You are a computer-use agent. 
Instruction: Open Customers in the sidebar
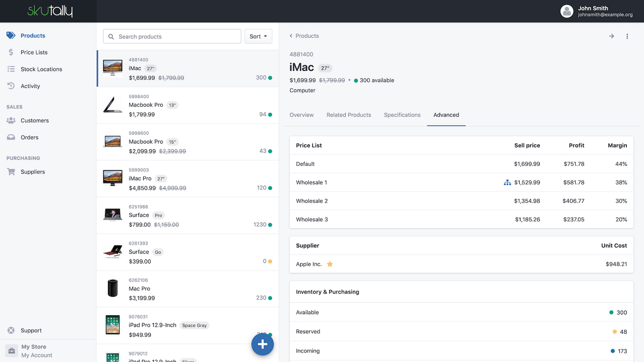pyautogui.click(x=35, y=121)
